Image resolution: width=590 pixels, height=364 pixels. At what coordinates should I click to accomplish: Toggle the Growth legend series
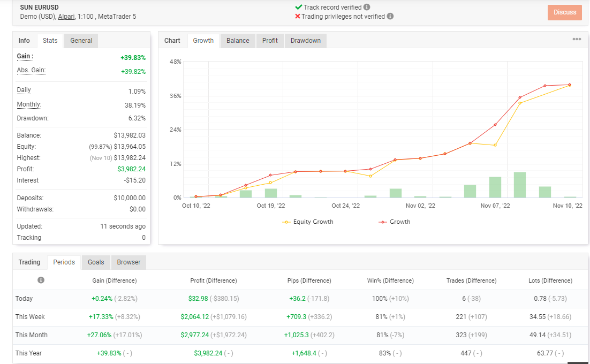coord(395,222)
